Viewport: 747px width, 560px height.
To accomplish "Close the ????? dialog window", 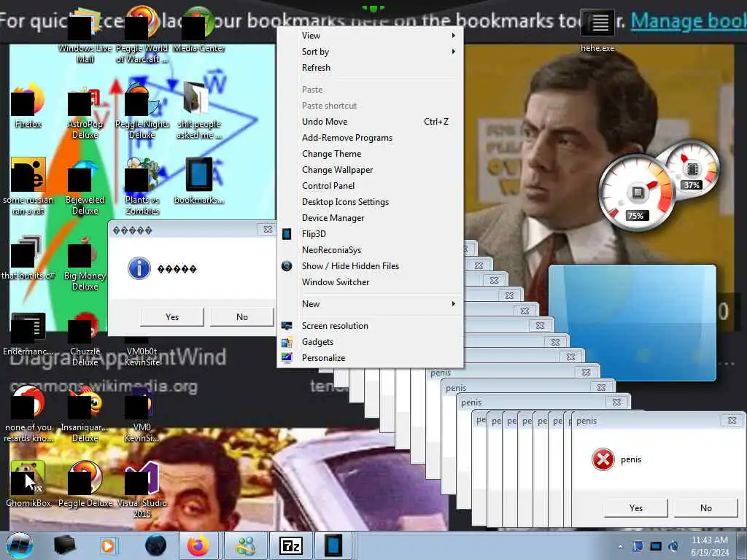I will 268,230.
